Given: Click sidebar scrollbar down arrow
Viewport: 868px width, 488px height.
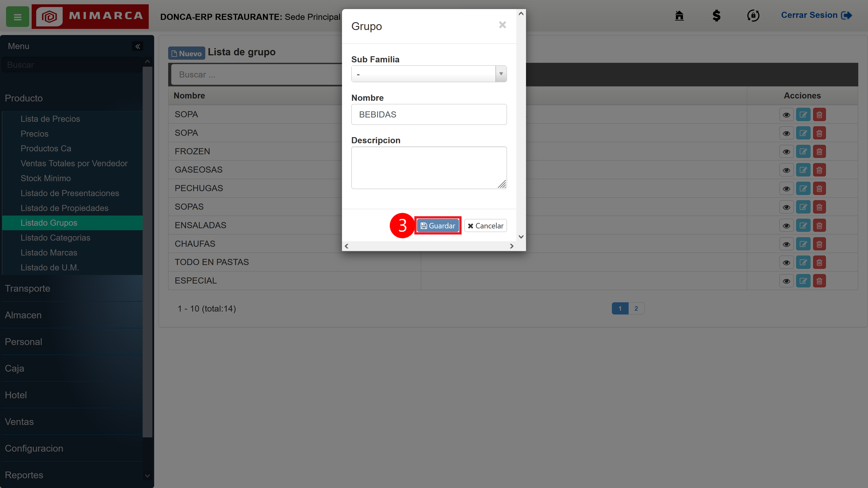Looking at the screenshot, I should pos(147,476).
